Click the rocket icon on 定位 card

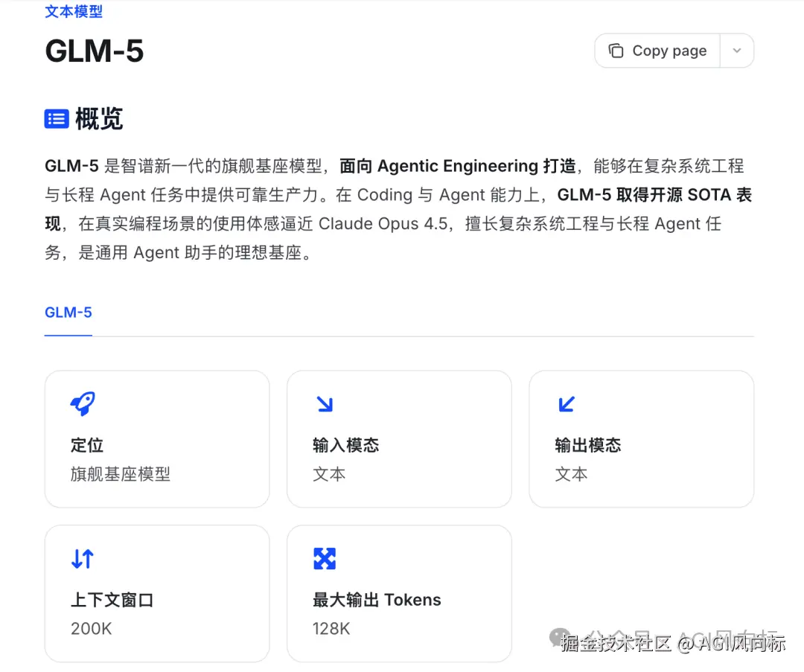(x=83, y=404)
